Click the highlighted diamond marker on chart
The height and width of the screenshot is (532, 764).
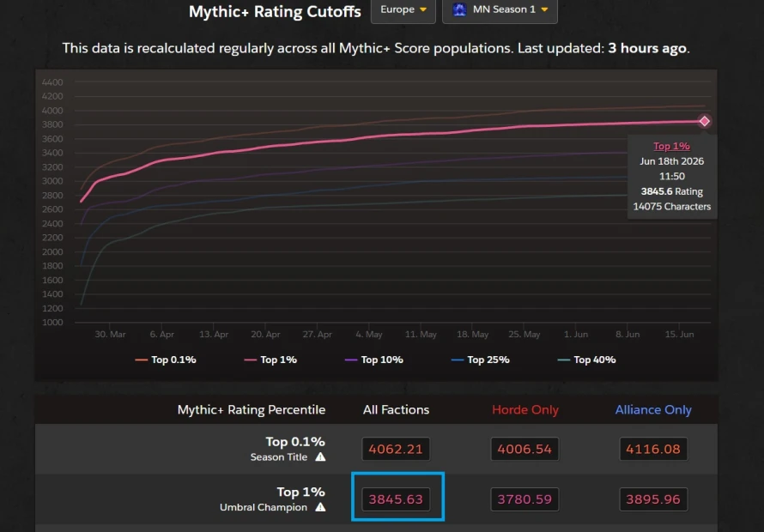point(705,121)
